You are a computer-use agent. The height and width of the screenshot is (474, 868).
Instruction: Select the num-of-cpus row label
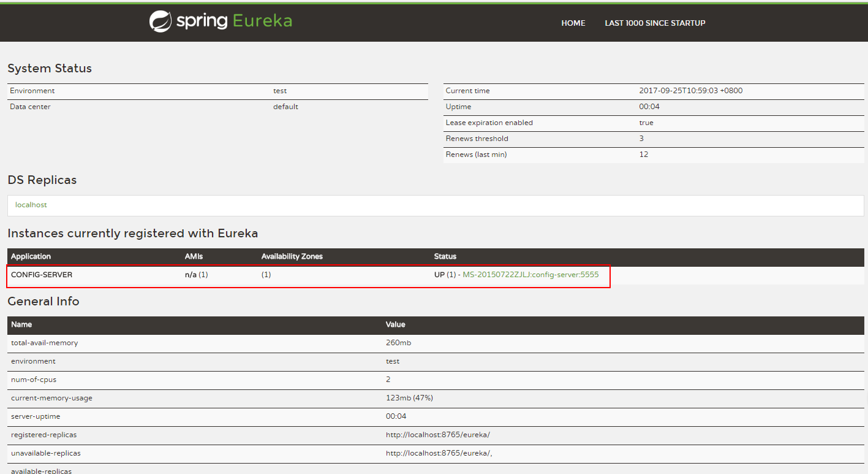[x=34, y=380]
